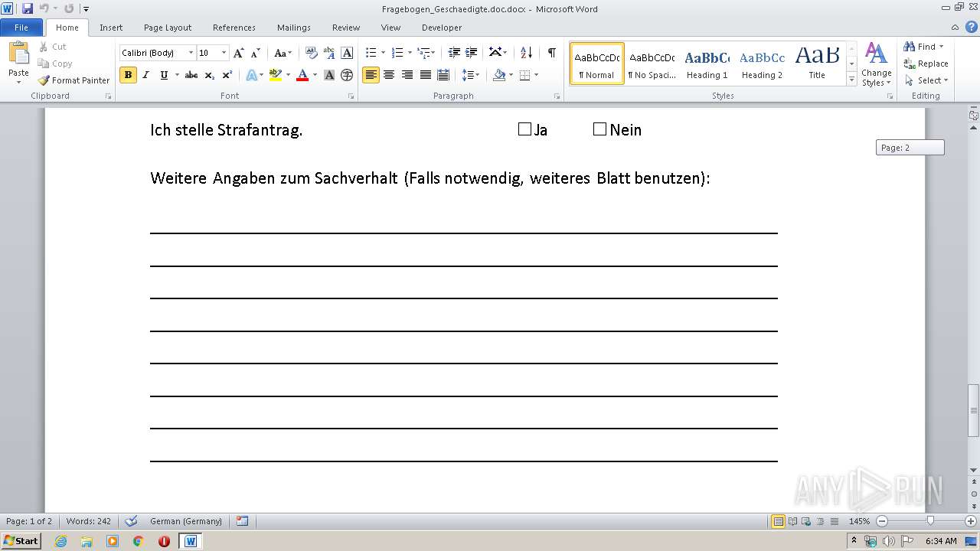The image size is (980, 551).
Task: Insert Enclose Characters symbol
Action: 347,75
